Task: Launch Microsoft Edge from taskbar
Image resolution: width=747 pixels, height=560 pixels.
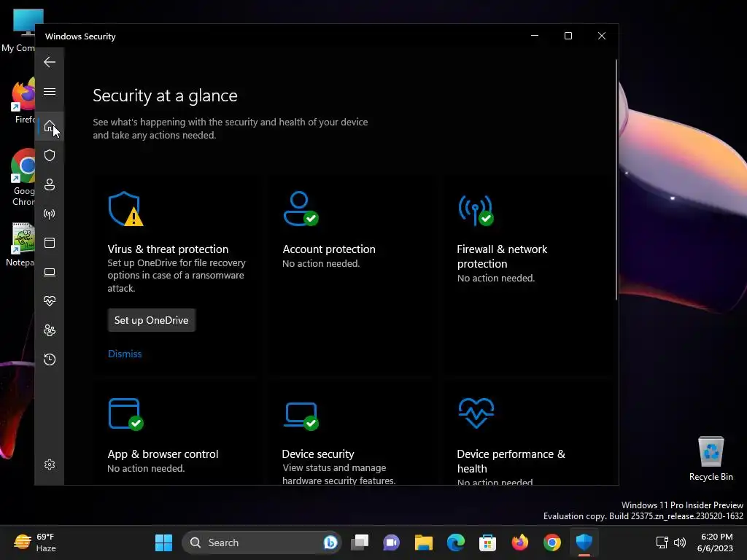Action: 455,542
